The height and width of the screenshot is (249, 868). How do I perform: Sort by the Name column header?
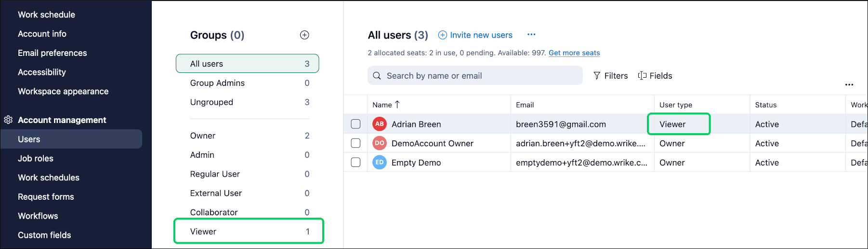tap(382, 105)
